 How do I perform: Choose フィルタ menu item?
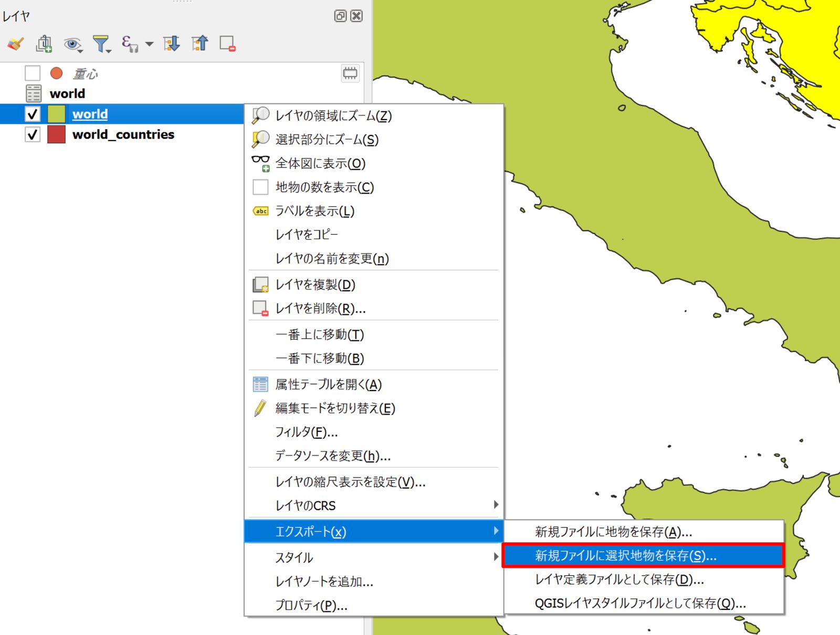pos(374,432)
